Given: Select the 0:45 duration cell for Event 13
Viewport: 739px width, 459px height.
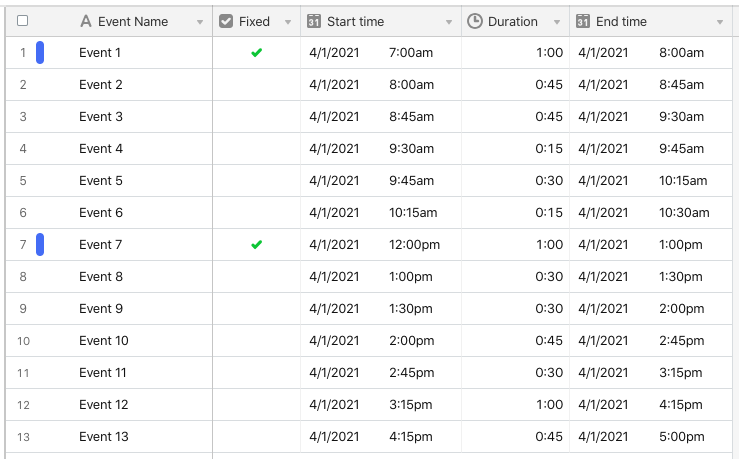Looking at the screenshot, I should pyautogui.click(x=516, y=437).
